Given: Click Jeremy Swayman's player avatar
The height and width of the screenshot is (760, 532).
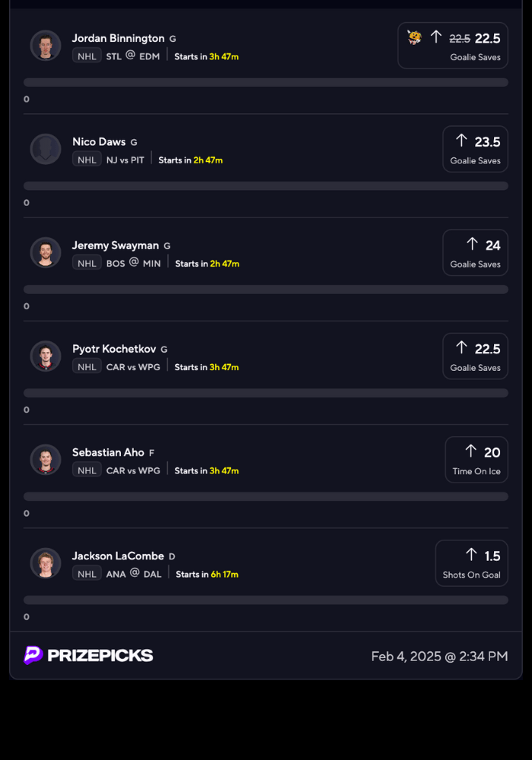Looking at the screenshot, I should click(x=46, y=252).
